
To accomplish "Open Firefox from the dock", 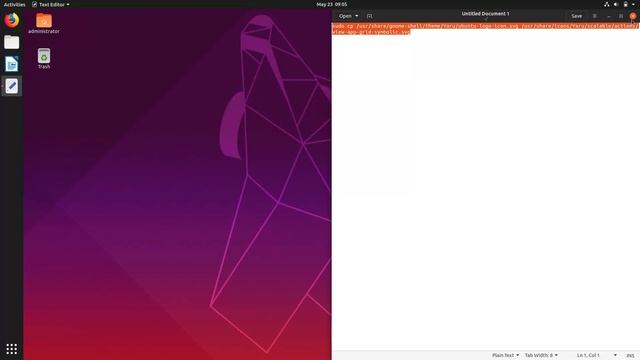I will pyautogui.click(x=11, y=20).
